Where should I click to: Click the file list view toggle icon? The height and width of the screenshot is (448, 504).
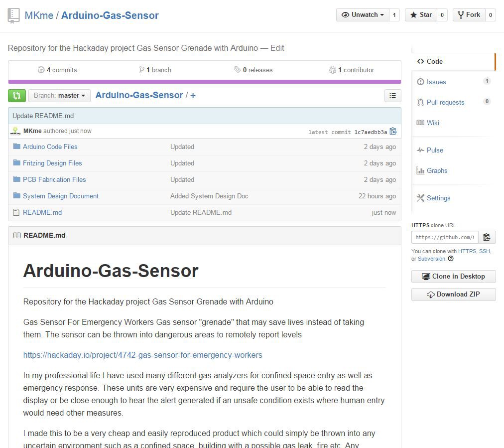click(x=392, y=96)
